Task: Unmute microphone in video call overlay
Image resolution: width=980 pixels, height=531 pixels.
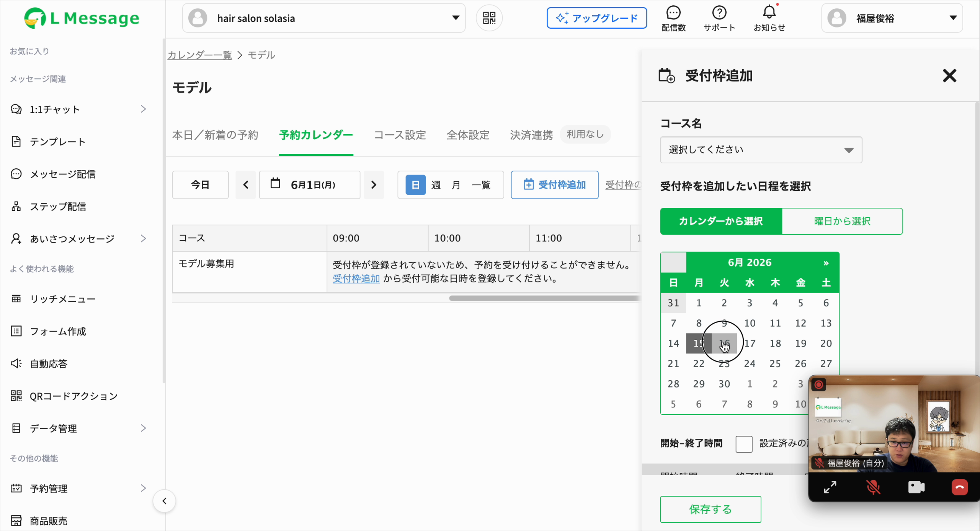Action: [x=873, y=487]
